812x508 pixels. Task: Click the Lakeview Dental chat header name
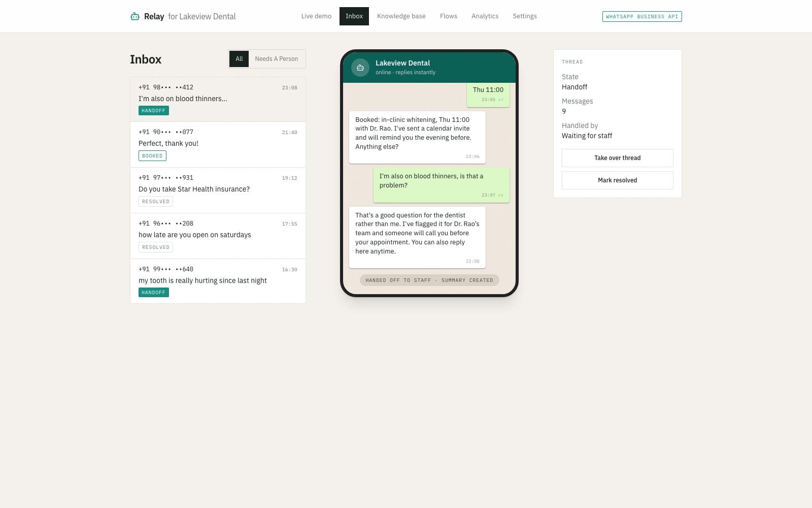click(402, 63)
